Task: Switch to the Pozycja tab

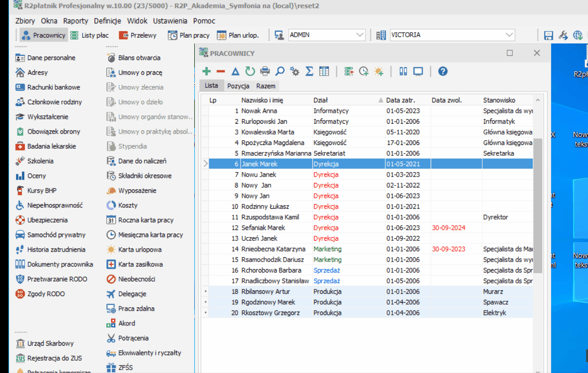Action: [238, 86]
